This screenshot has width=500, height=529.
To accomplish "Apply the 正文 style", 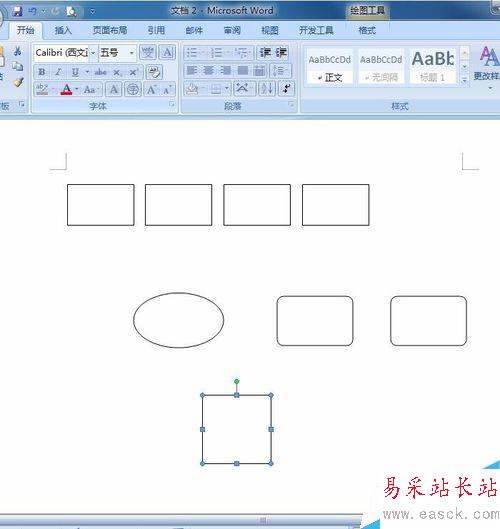I will 330,67.
